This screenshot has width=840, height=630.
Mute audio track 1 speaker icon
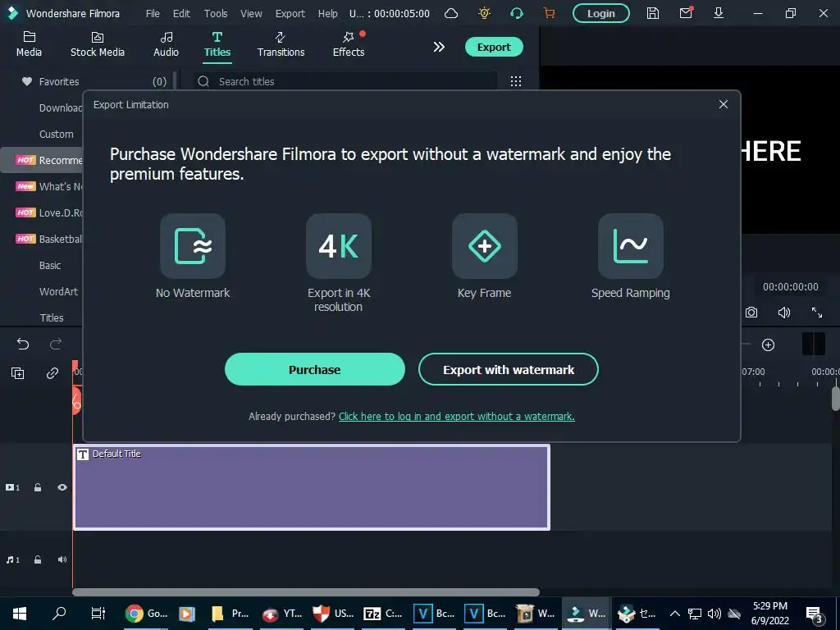62,559
